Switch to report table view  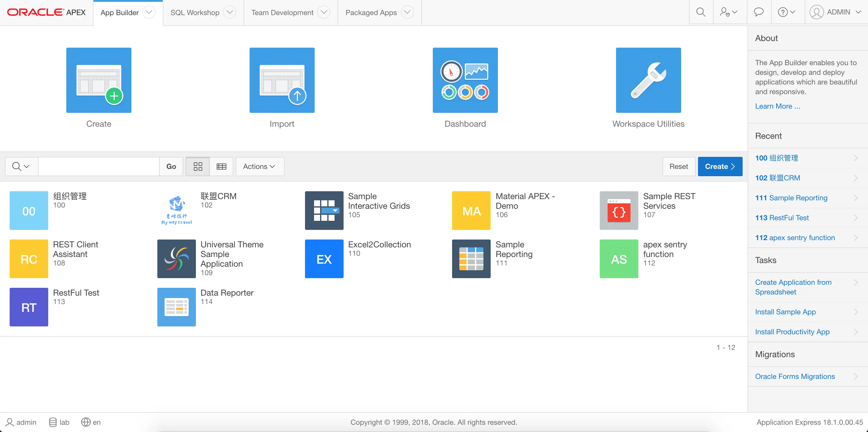pos(222,166)
